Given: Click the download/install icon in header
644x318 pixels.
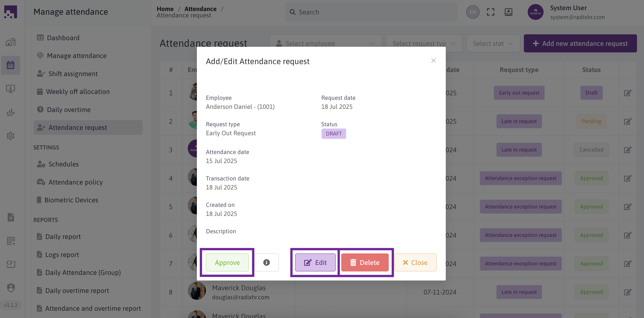Looking at the screenshot, I should click(x=508, y=12).
